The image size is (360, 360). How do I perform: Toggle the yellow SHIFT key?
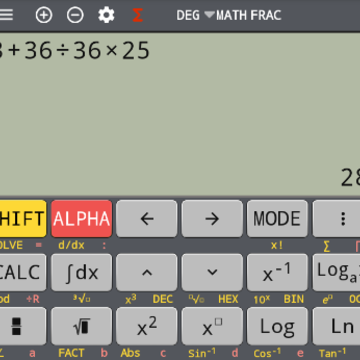pos(23,219)
